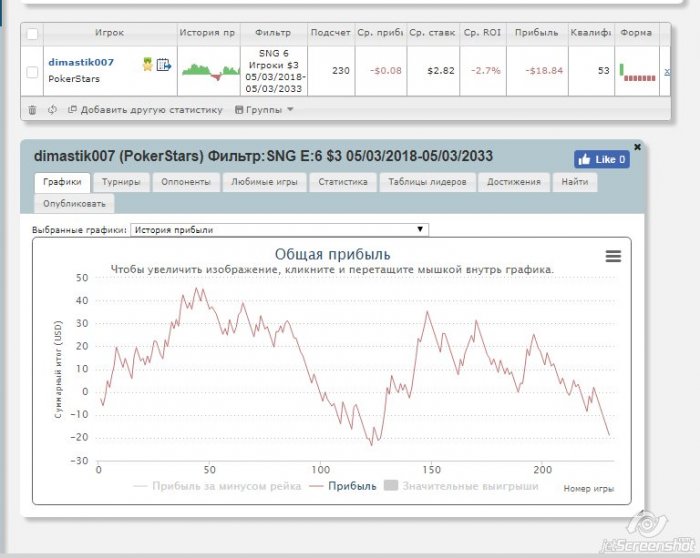
Task: Sort by the Фильтр column header
Action: (x=273, y=33)
